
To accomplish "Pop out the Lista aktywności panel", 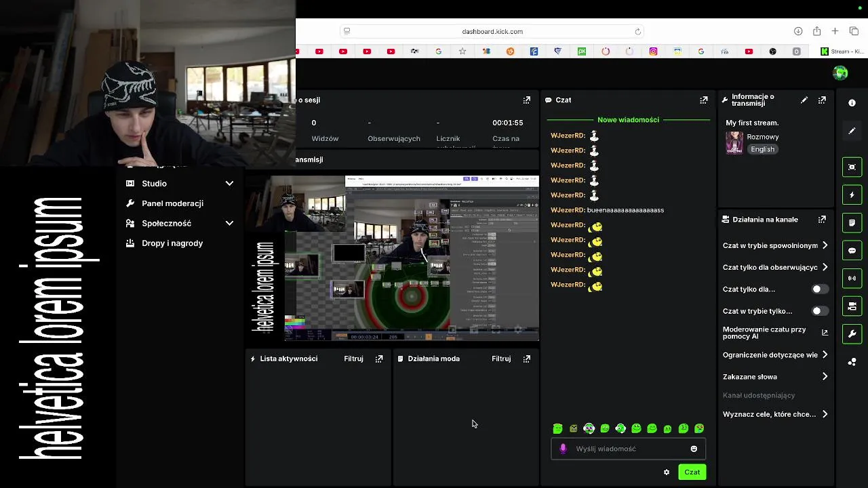I will [x=379, y=359].
